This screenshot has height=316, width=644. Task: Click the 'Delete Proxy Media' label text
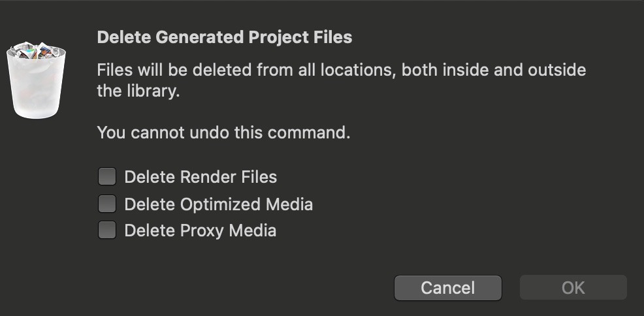[x=200, y=230]
